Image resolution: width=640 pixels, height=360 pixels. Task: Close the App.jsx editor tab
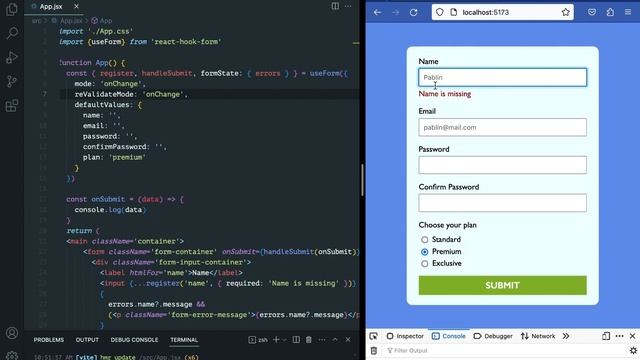(x=76, y=6)
